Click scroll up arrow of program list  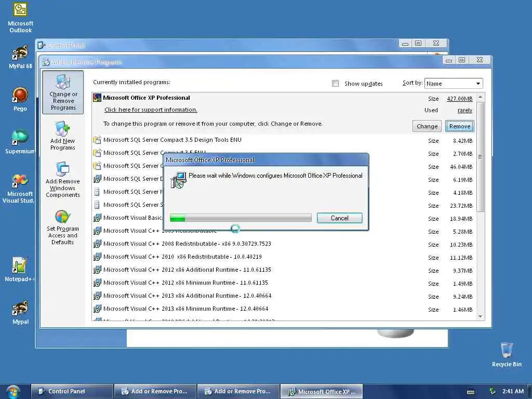pos(480,97)
